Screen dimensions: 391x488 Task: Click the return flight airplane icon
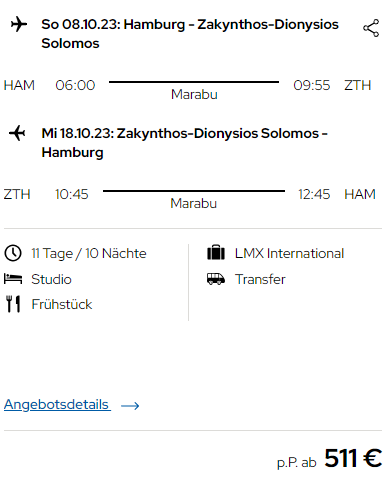17,133
